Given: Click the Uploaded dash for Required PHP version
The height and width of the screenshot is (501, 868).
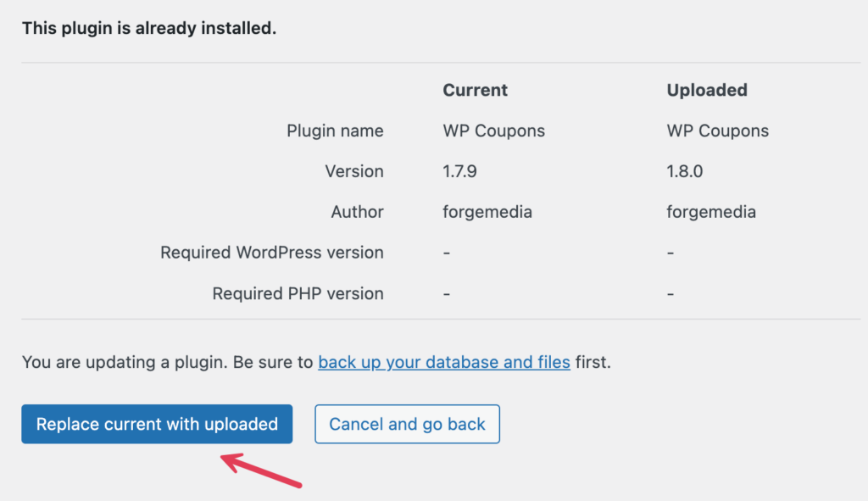Looking at the screenshot, I should tap(670, 294).
